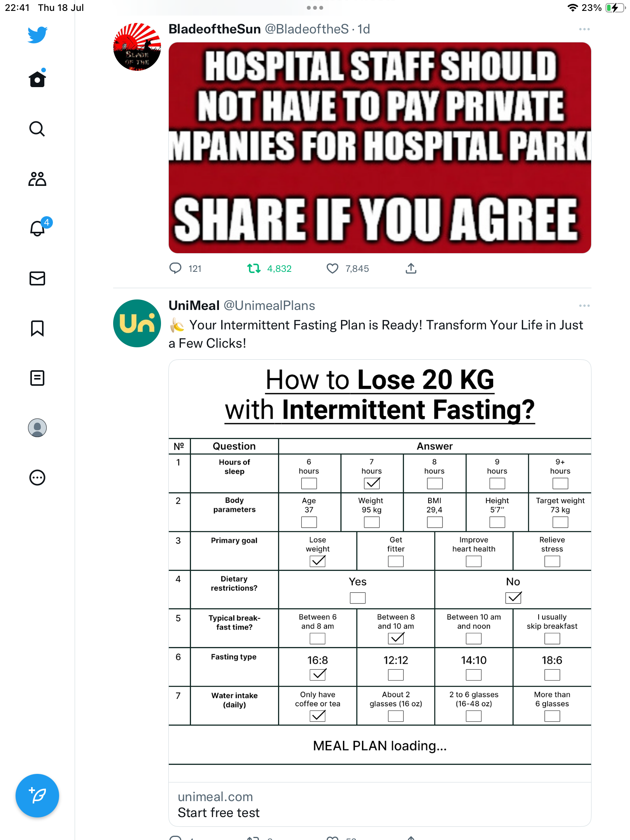Screen dimensions: 630x840
Task: Open the UniMeal profile name
Action: click(194, 306)
